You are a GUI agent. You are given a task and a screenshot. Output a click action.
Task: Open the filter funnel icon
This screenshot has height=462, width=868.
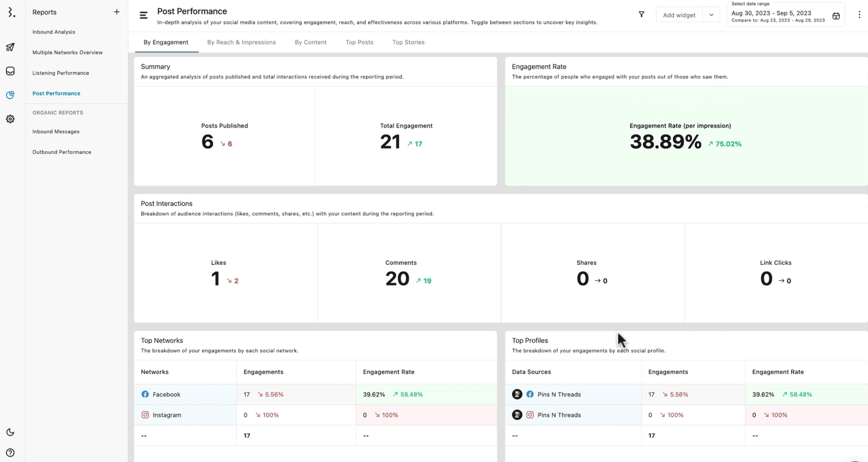pyautogui.click(x=641, y=15)
